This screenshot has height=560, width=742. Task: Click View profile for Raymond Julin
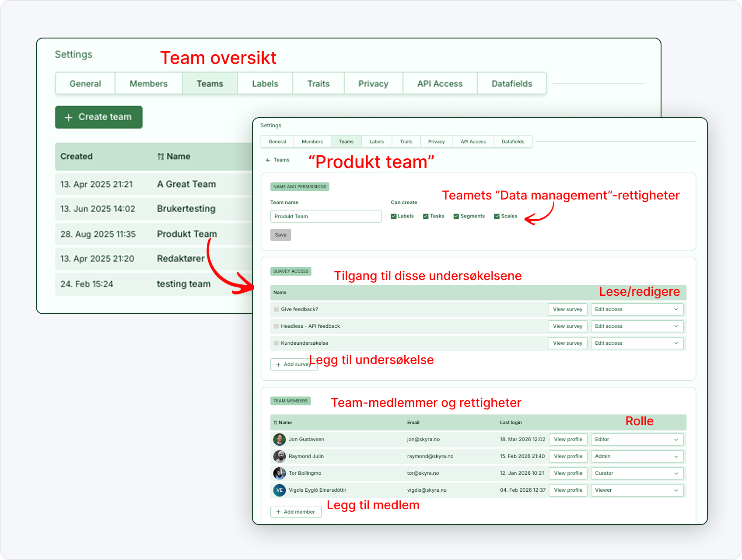coord(568,456)
